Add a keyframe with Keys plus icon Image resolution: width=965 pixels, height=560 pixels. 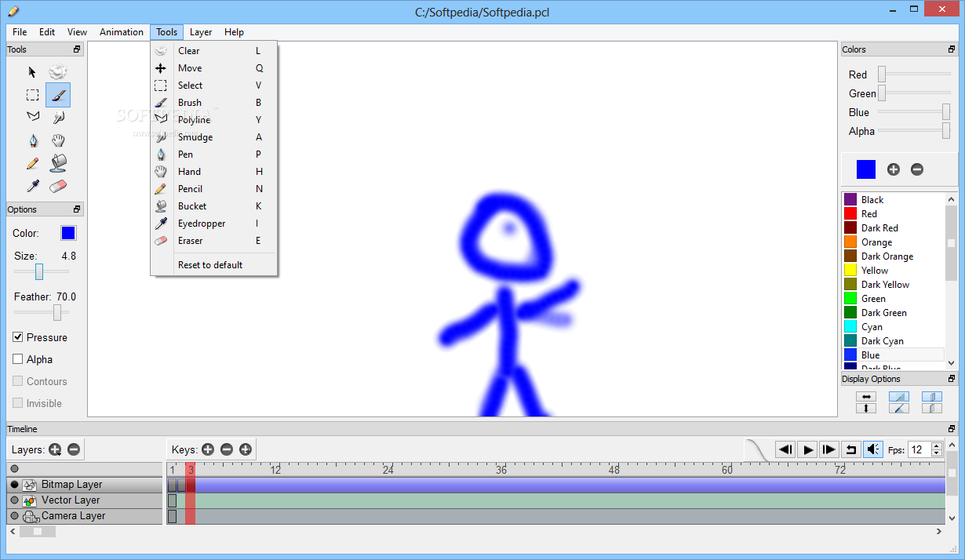click(x=208, y=449)
